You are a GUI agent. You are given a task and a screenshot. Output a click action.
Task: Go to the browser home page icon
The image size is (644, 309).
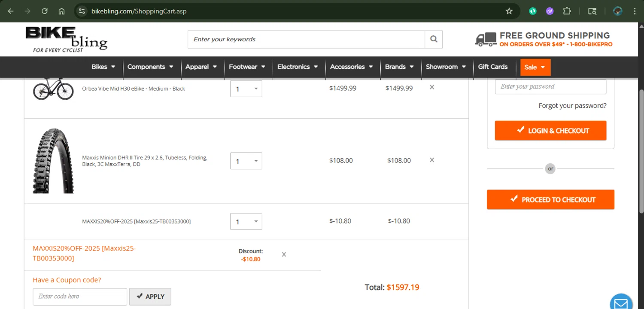pyautogui.click(x=61, y=11)
